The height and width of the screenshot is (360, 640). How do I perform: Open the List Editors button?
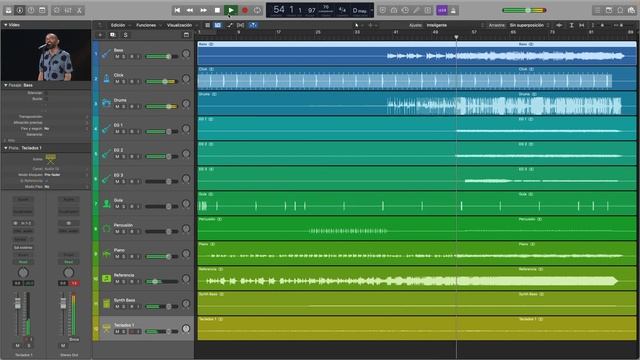(597, 10)
